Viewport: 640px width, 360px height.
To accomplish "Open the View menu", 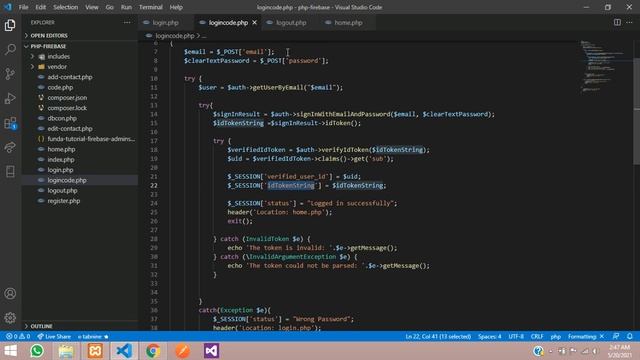I will pyautogui.click(x=91, y=7).
